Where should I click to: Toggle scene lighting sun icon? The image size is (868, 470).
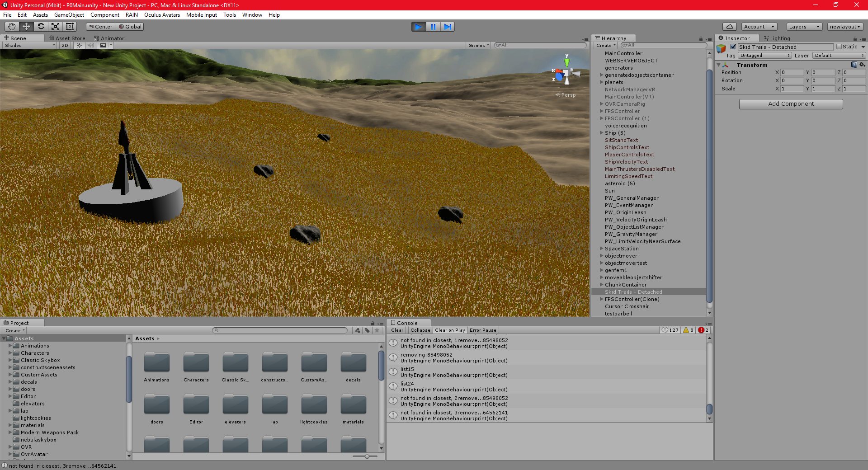79,45
